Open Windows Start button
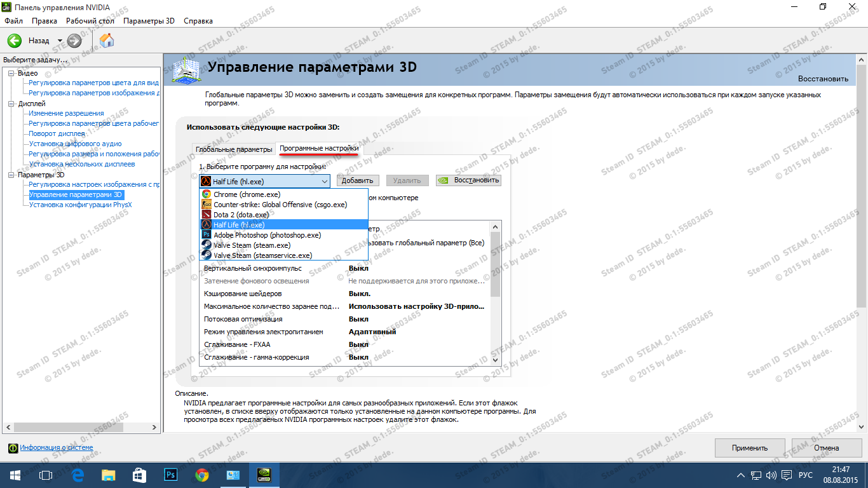The image size is (868, 488). 15,474
